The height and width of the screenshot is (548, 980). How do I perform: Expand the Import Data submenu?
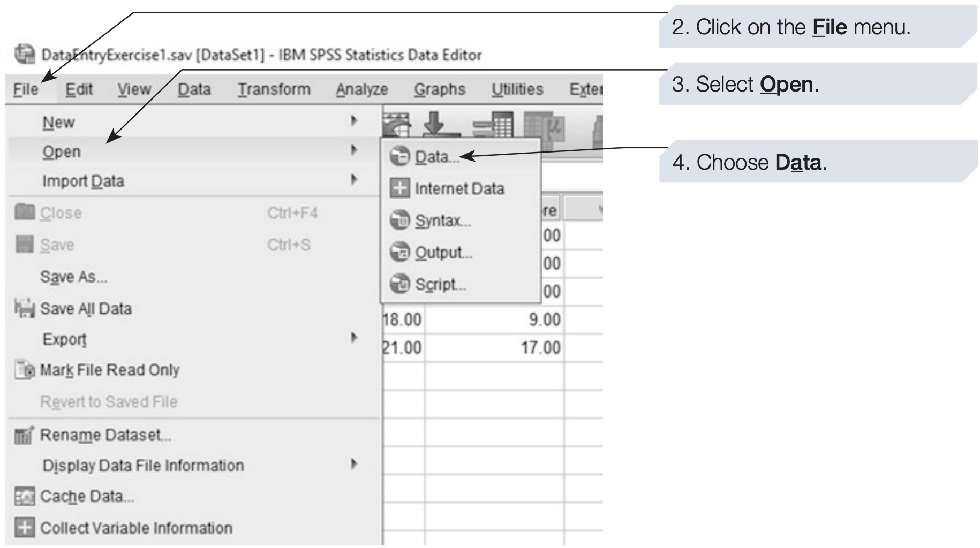[353, 179]
